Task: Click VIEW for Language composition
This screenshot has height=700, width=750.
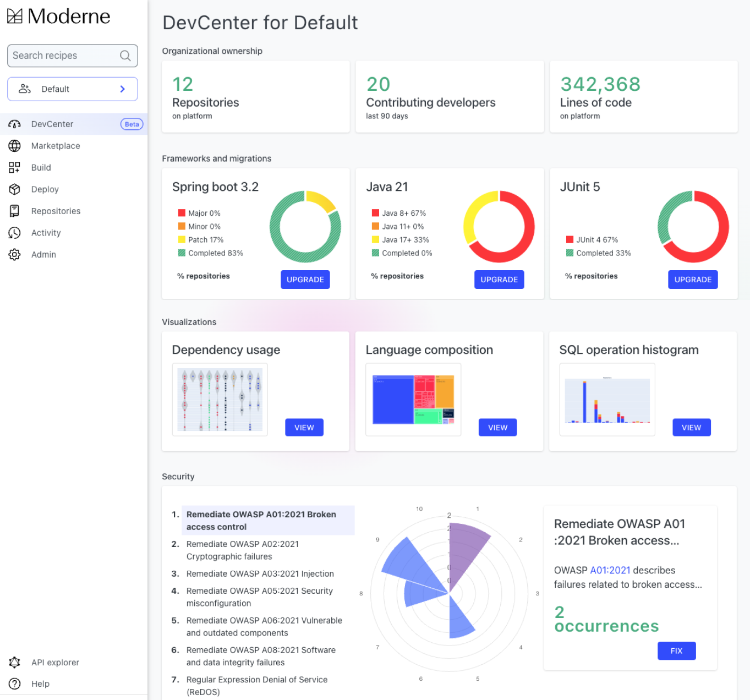Action: point(498,428)
